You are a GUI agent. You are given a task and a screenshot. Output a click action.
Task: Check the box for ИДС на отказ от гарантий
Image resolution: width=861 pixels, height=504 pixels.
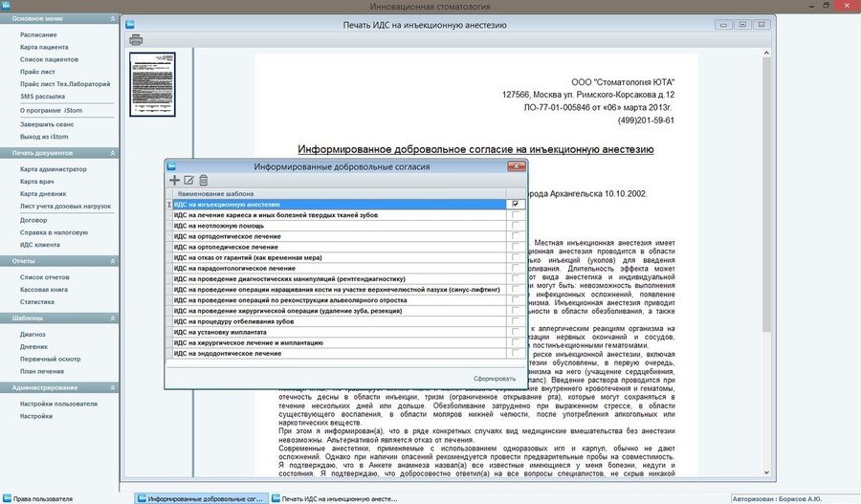(515, 257)
